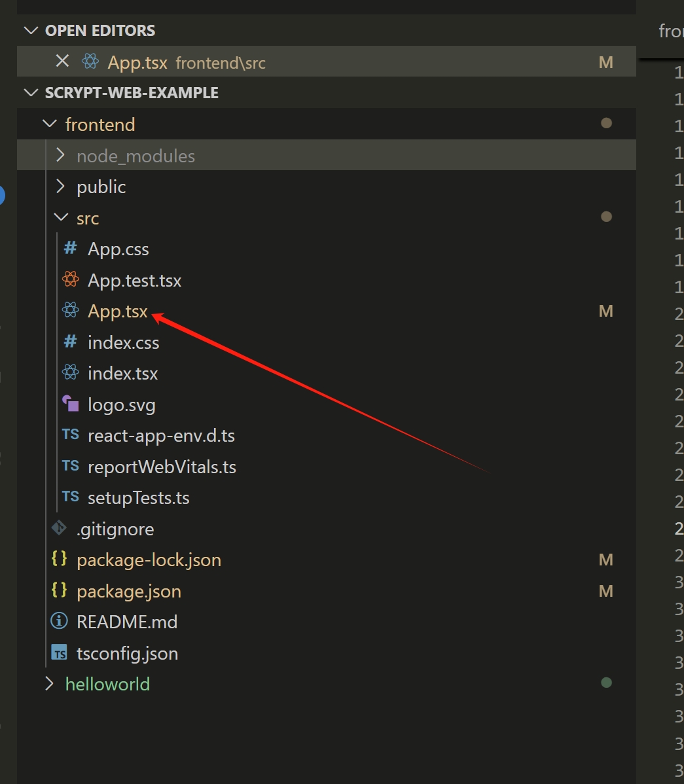684x784 pixels.
Task: Open the App.css file
Action: pos(118,249)
